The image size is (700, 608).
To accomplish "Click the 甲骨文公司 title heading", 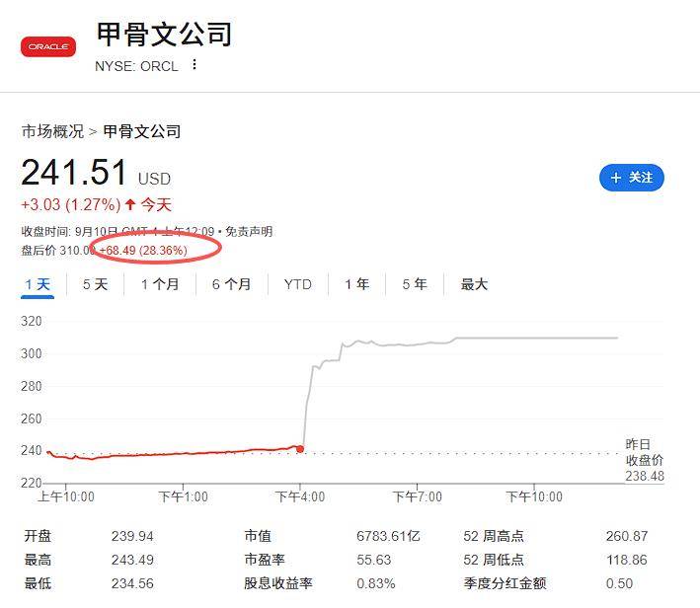I will pyautogui.click(x=164, y=34).
